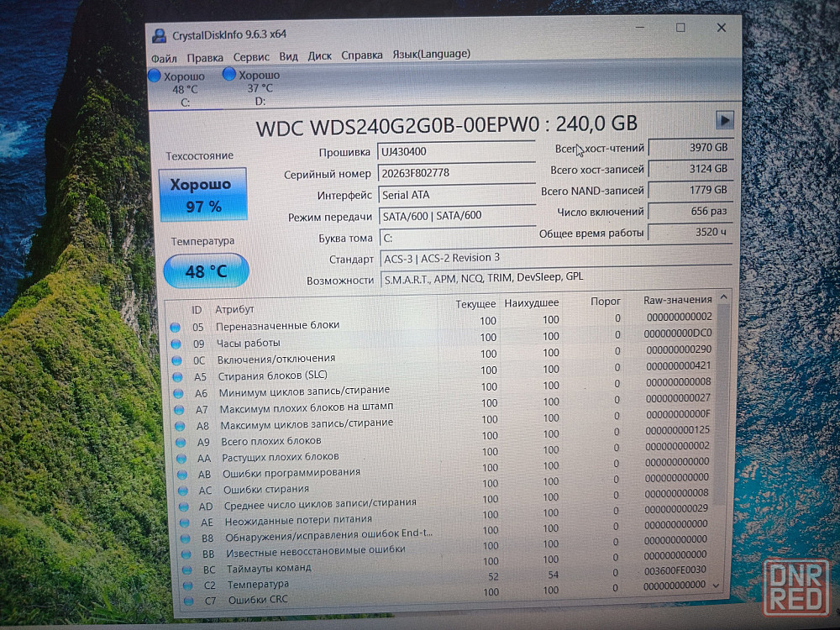Click the status icon for attribute 05

[176, 328]
